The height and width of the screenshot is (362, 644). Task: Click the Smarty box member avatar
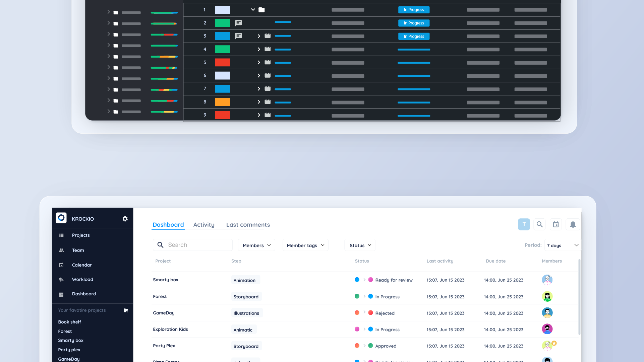[x=547, y=280]
